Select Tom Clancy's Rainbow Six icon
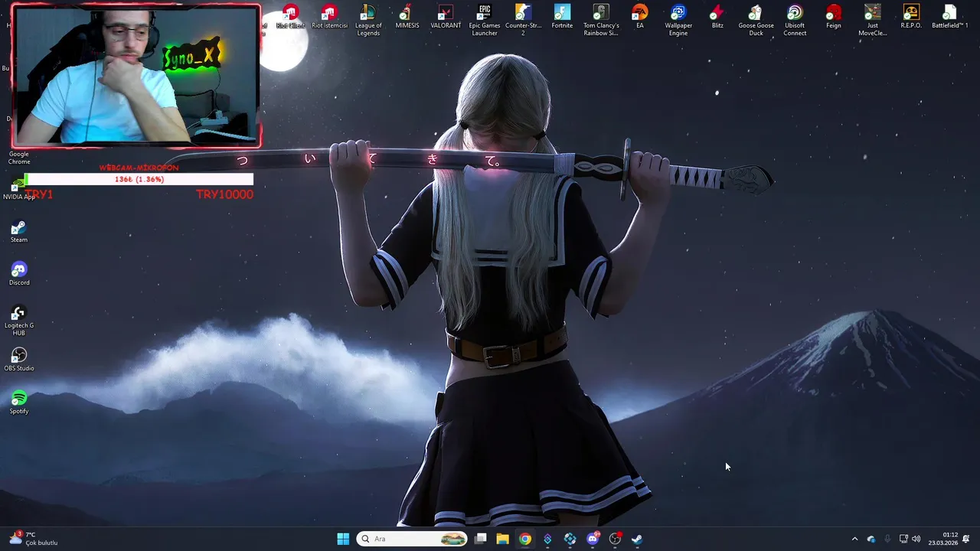The height and width of the screenshot is (551, 980). tap(601, 20)
